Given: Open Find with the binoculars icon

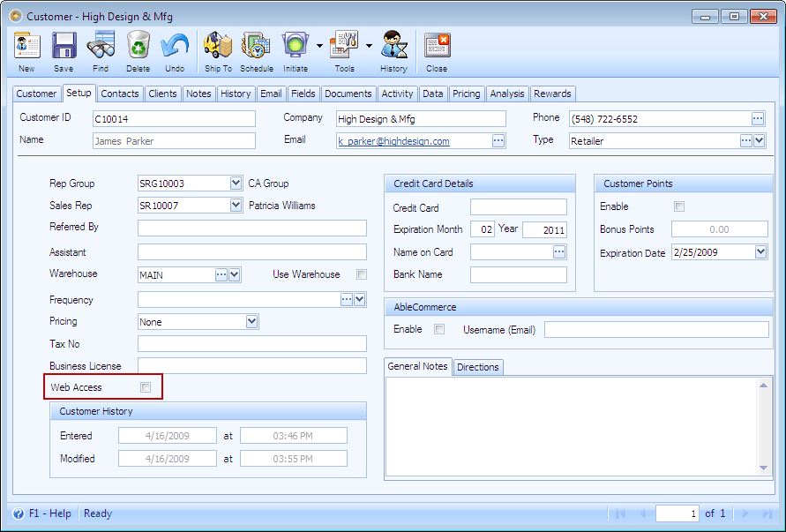Looking at the screenshot, I should pos(101,46).
